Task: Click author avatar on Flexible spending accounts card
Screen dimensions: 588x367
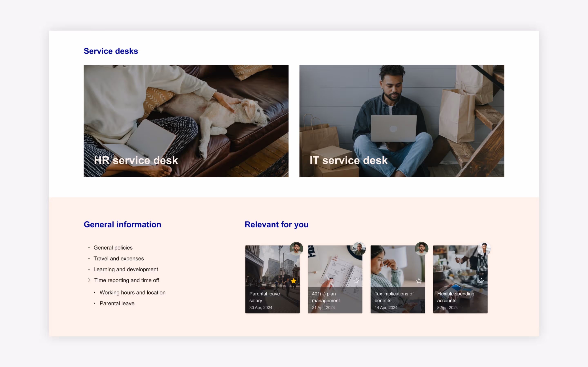Action: coord(484,249)
